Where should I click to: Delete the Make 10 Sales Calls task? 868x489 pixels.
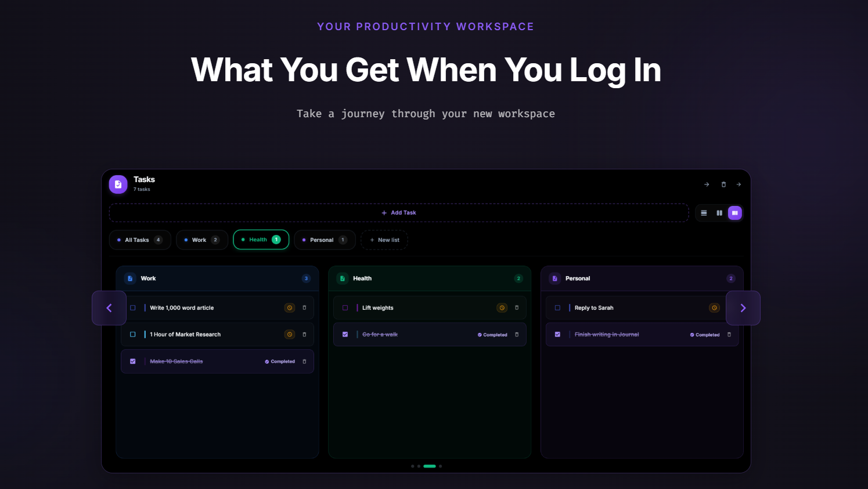tap(304, 361)
